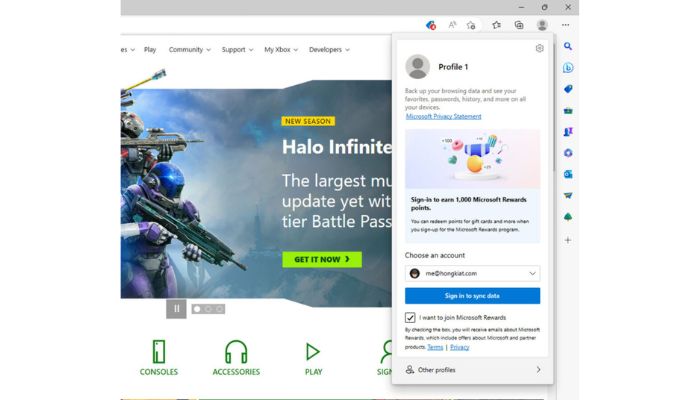
Task: Click the Other profiles person icon
Action: (409, 370)
